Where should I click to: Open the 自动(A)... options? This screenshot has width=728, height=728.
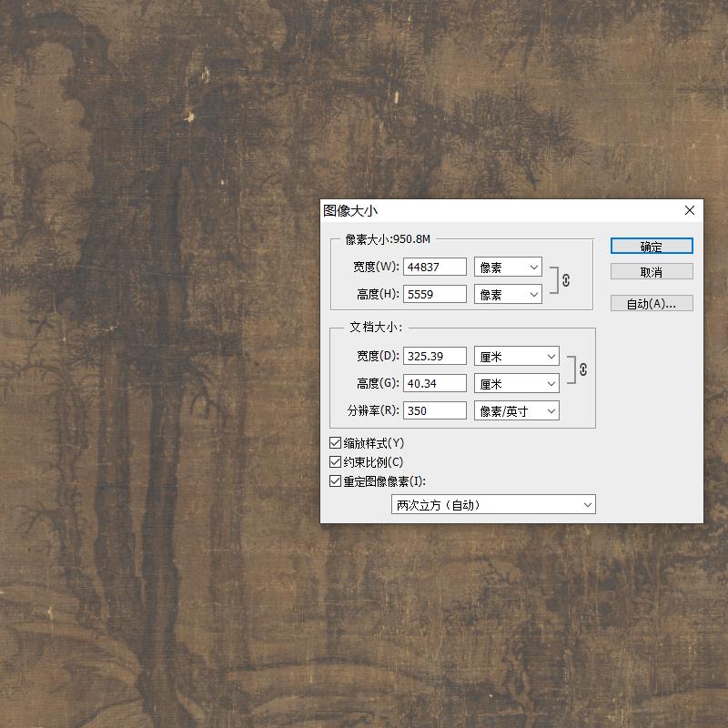pos(652,303)
